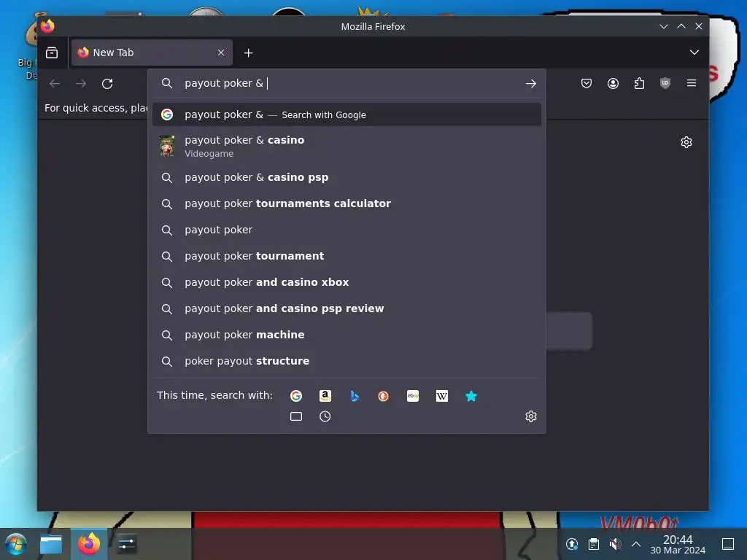Pick 'poker payout structure' suggestion
The image size is (747, 560).
click(347, 361)
